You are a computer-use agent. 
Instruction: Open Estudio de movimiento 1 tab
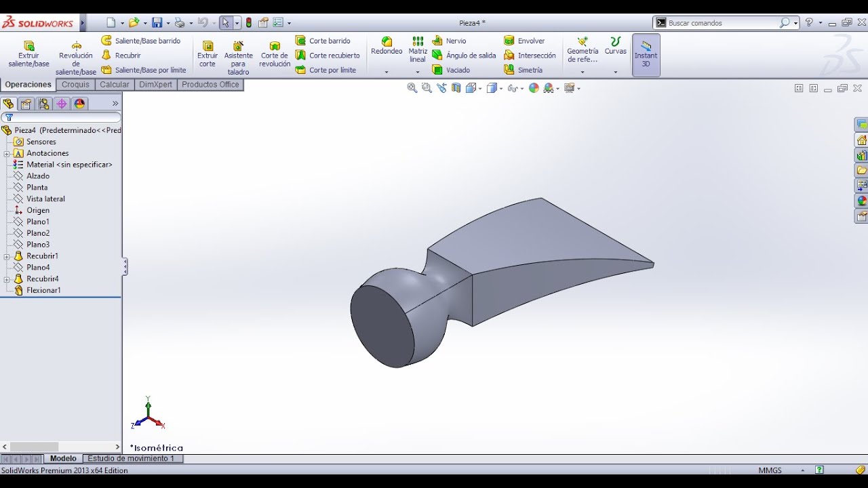(131, 459)
